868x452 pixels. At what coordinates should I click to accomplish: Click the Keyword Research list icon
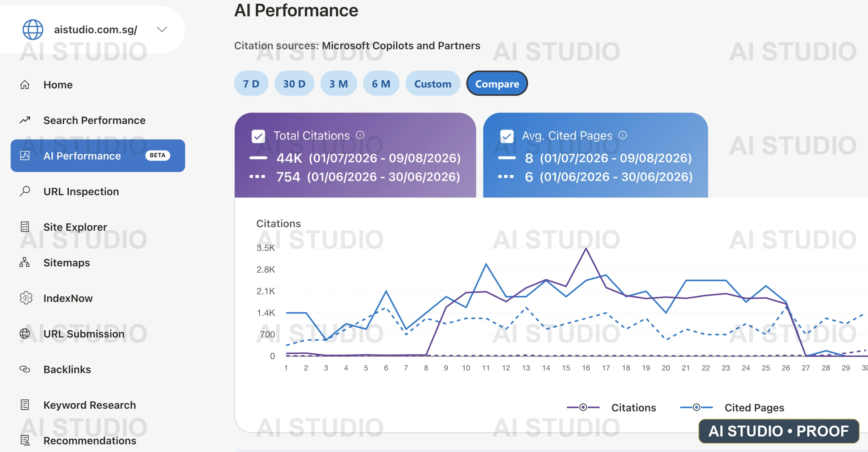[25, 405]
